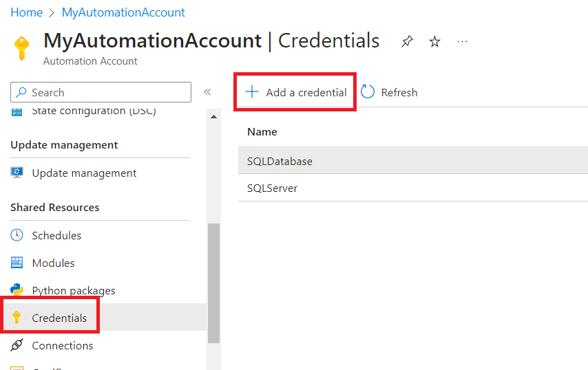Viewport: 588px width, 370px height.
Task: Go to Home breadcrumb
Action: click(x=26, y=12)
